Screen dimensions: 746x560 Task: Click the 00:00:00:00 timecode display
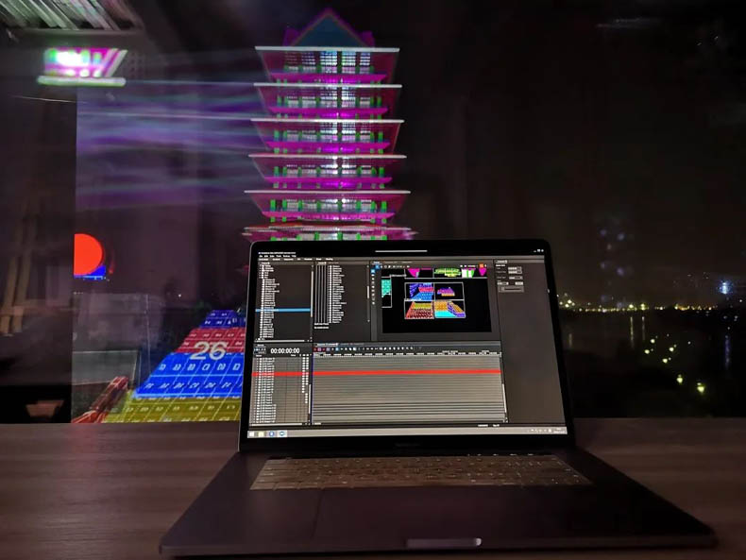285,350
